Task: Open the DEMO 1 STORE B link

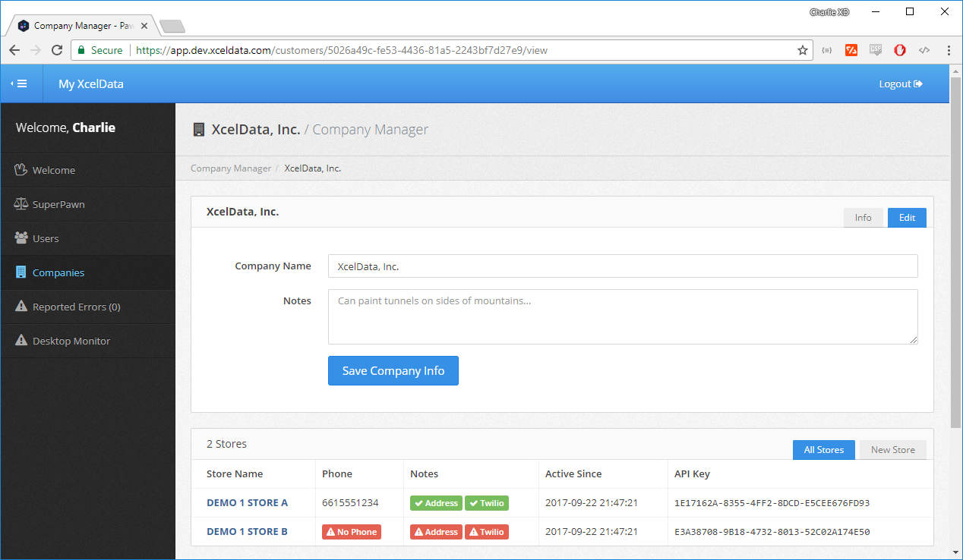Action: click(x=247, y=532)
